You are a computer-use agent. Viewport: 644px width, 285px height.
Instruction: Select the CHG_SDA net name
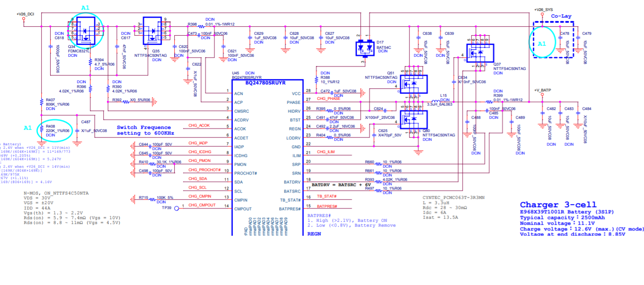tap(198, 179)
